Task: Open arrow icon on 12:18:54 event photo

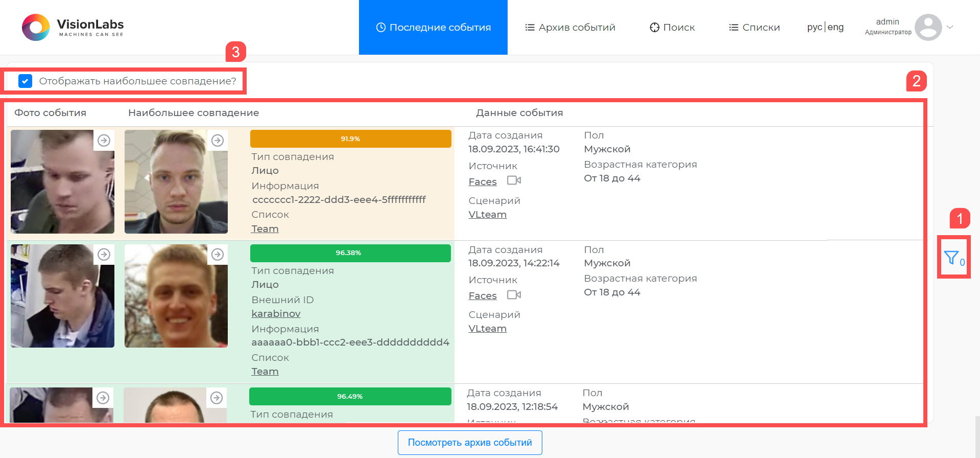Action: [x=103, y=398]
